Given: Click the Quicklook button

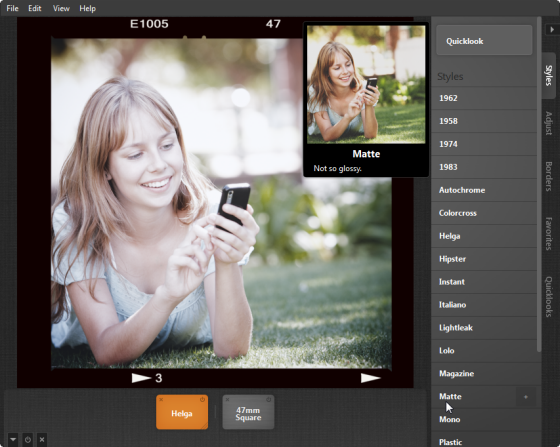Looking at the screenshot, I should point(484,40).
